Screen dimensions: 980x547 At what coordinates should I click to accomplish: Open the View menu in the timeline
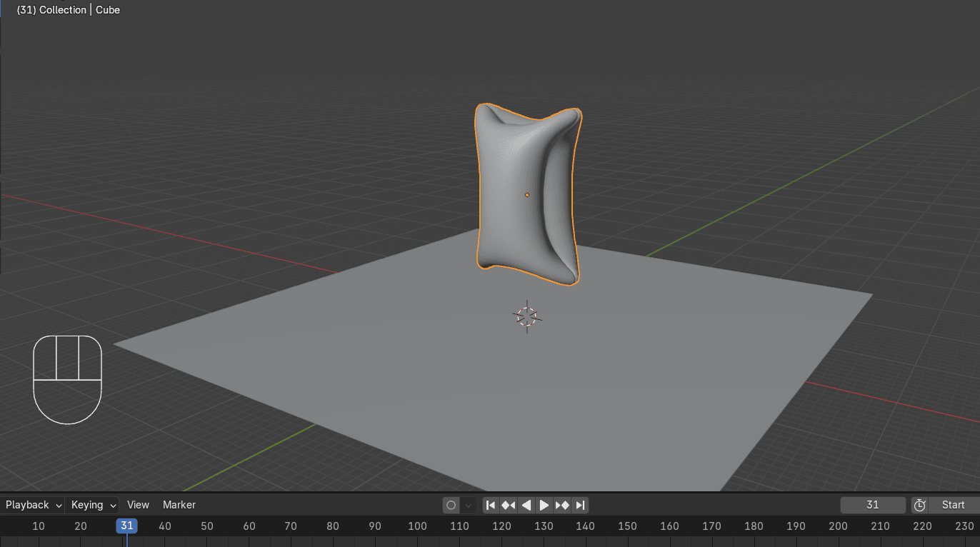pos(138,505)
